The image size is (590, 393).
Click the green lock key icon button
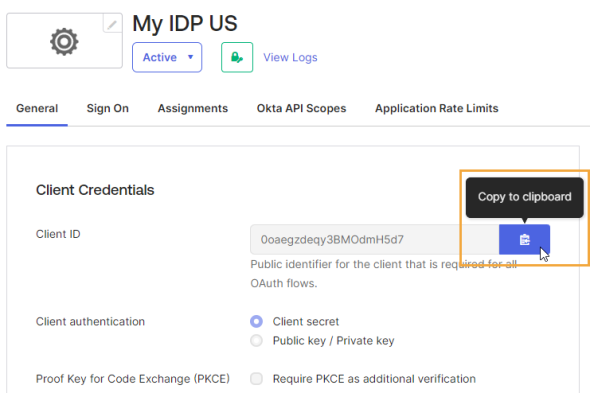point(237,57)
